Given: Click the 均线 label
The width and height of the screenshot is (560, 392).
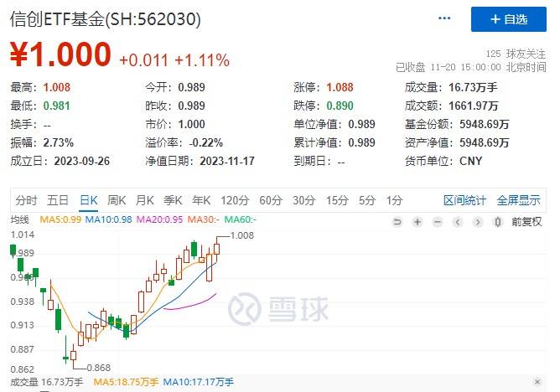Looking at the screenshot, I should 19,219.
